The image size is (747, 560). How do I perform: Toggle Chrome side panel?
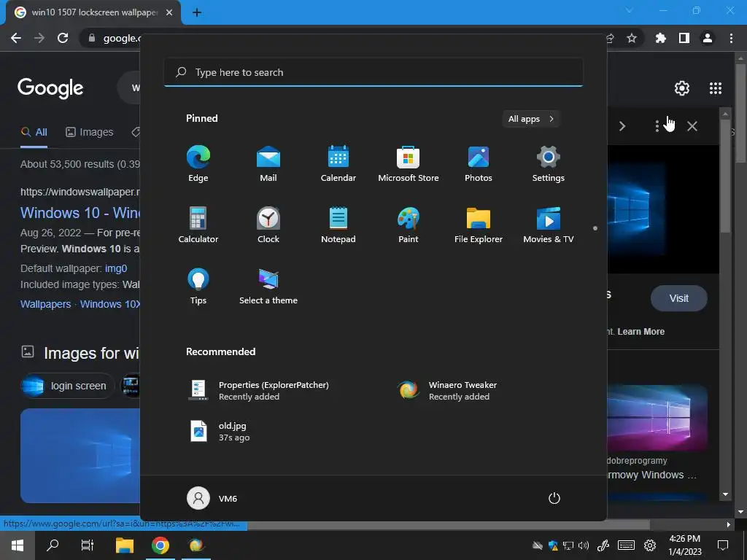[684, 38]
